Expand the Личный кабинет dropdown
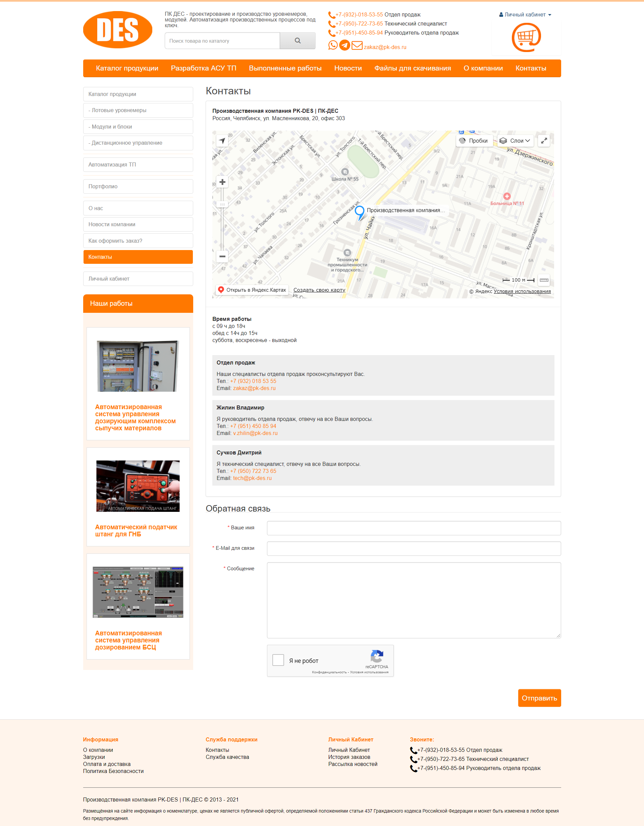Image resolution: width=644 pixels, height=826 pixels. (525, 15)
